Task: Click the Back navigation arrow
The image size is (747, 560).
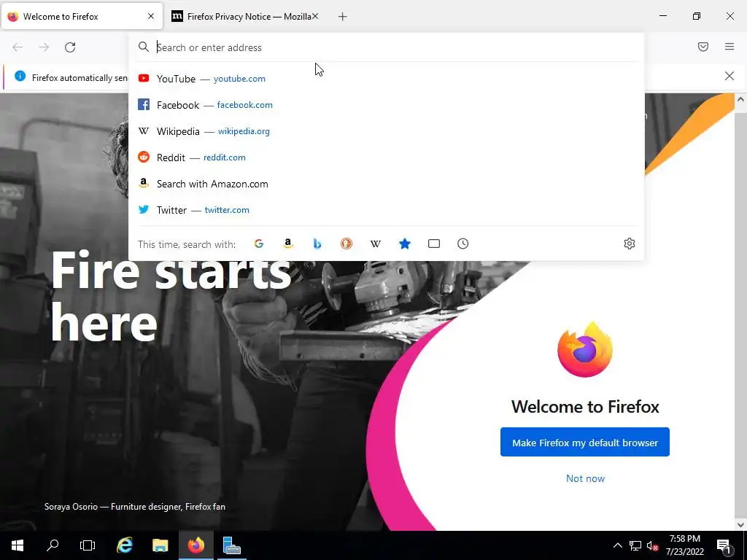Action: pyautogui.click(x=18, y=47)
